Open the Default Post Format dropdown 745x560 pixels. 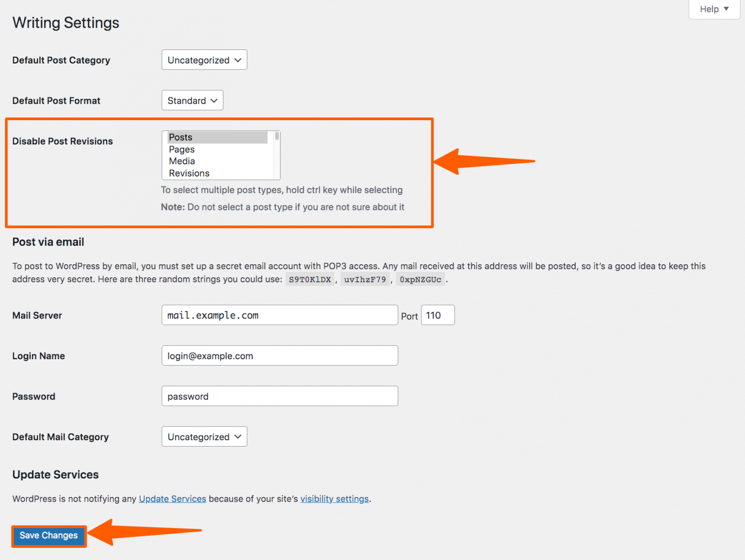192,100
